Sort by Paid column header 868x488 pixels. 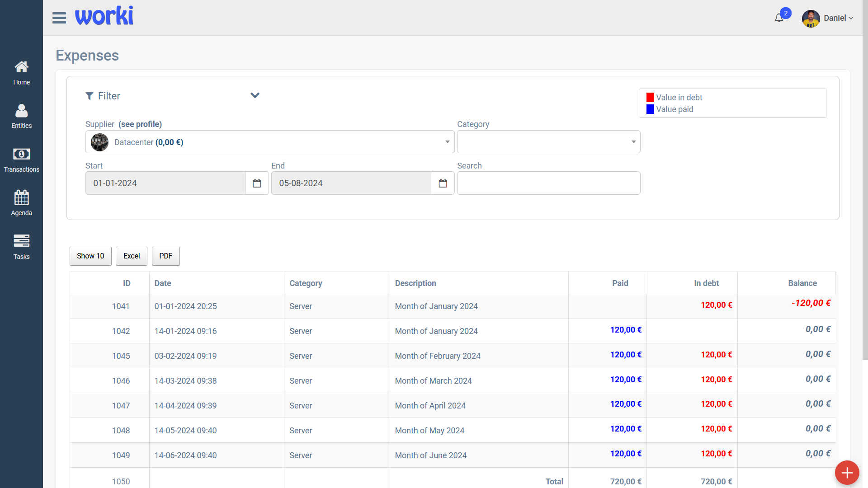[608, 283]
